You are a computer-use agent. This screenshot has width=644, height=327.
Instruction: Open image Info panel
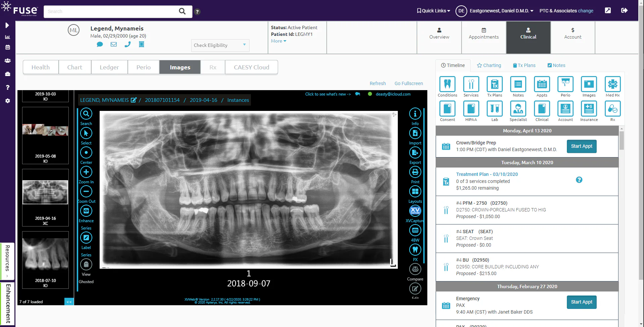click(415, 114)
